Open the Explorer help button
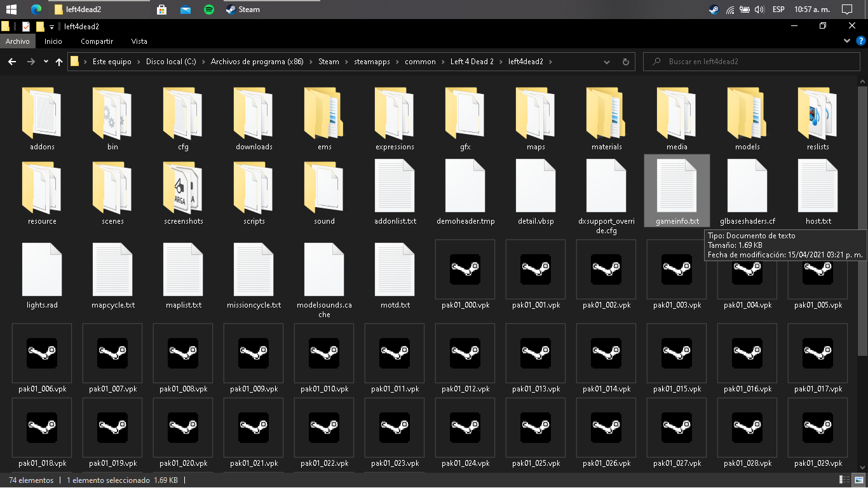 [x=861, y=41]
